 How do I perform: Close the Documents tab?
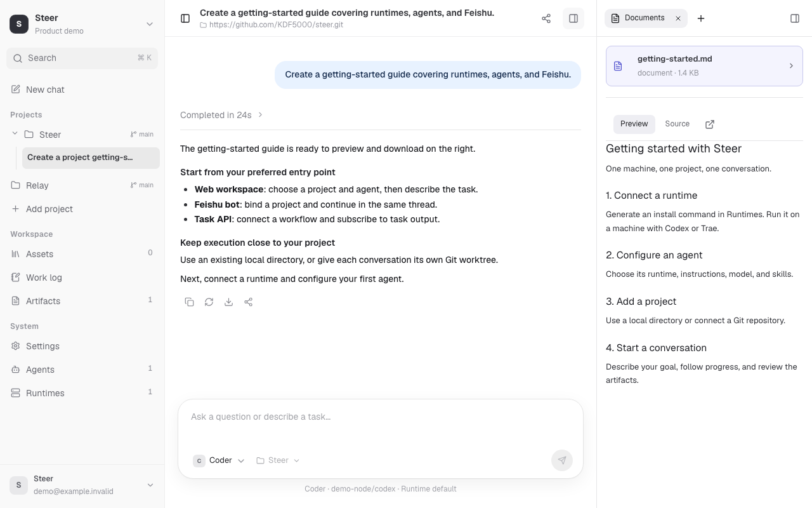pyautogui.click(x=678, y=18)
